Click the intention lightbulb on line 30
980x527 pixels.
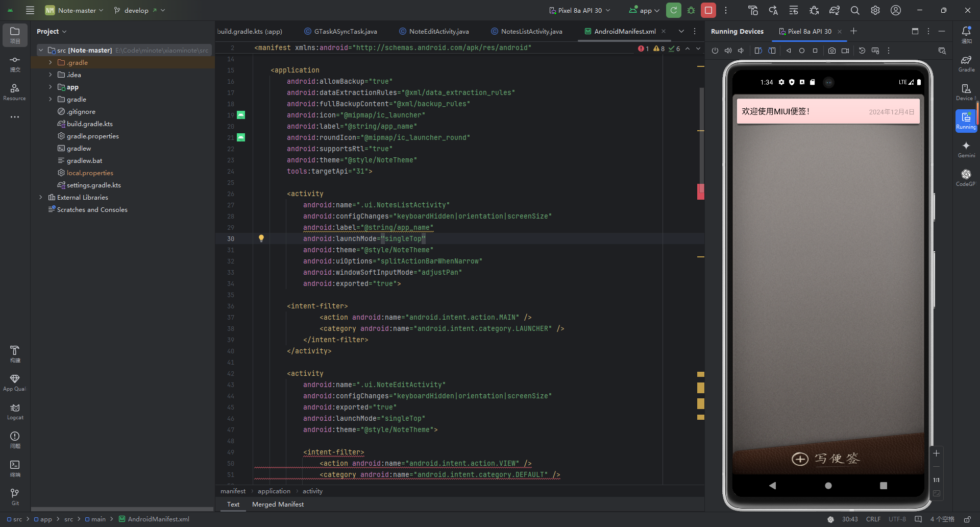tap(261, 238)
